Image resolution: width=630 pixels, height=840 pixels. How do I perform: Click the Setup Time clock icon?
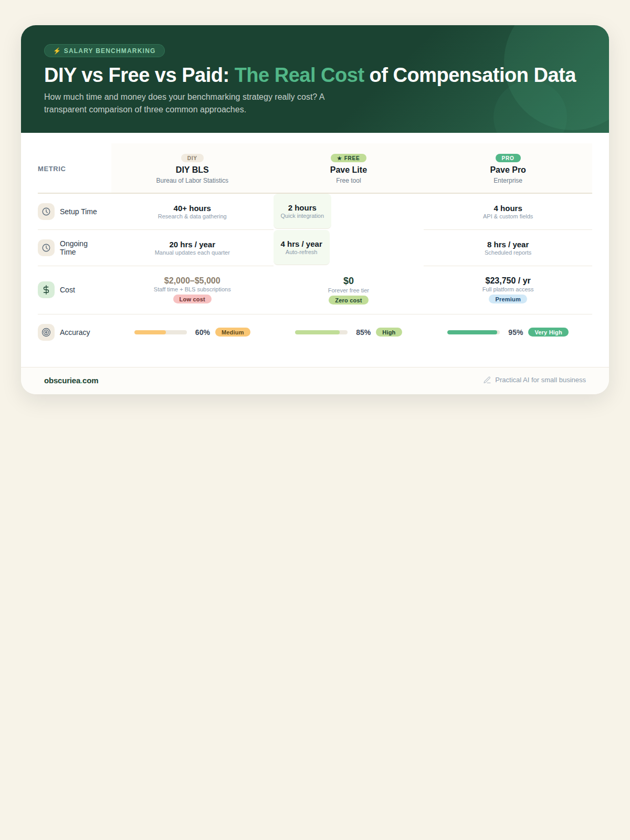click(46, 212)
